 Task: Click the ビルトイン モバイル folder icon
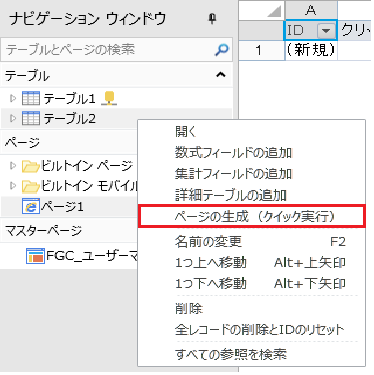(x=31, y=186)
